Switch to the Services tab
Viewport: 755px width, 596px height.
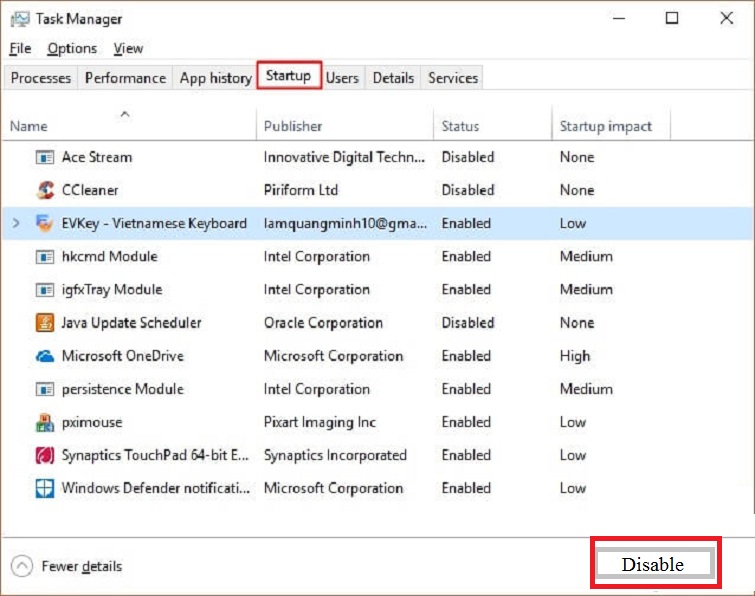[x=453, y=78]
